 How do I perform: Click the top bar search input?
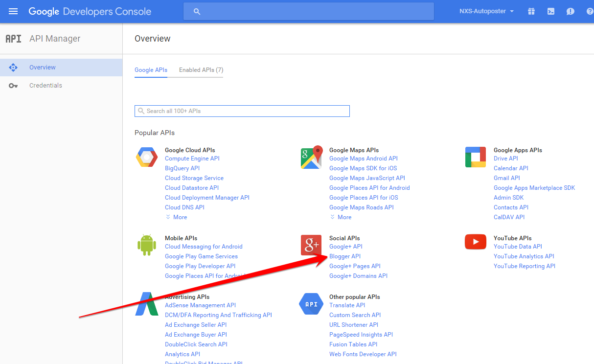point(309,11)
